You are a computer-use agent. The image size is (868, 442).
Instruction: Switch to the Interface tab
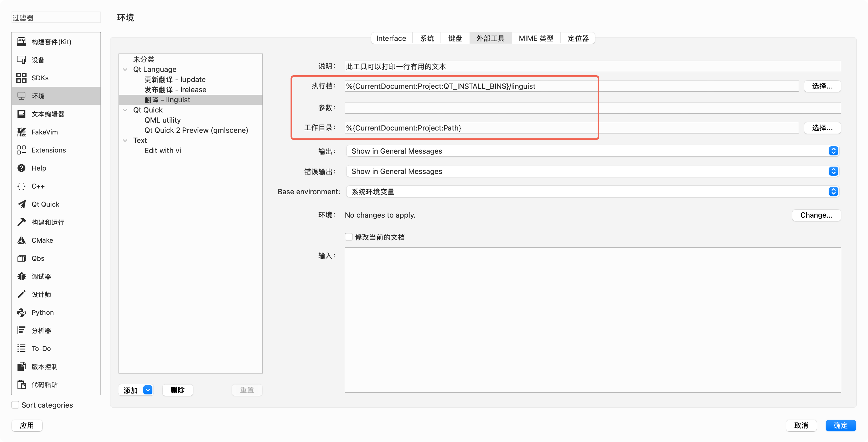391,38
